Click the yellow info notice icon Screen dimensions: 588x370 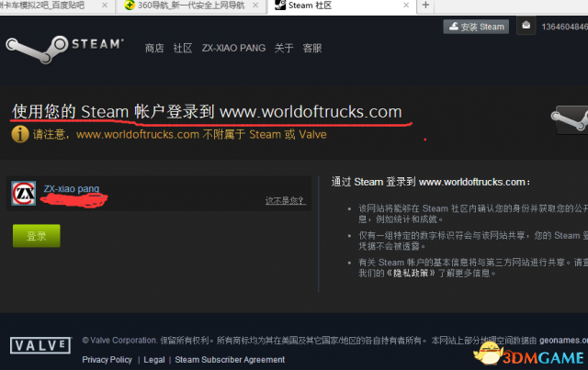point(20,134)
